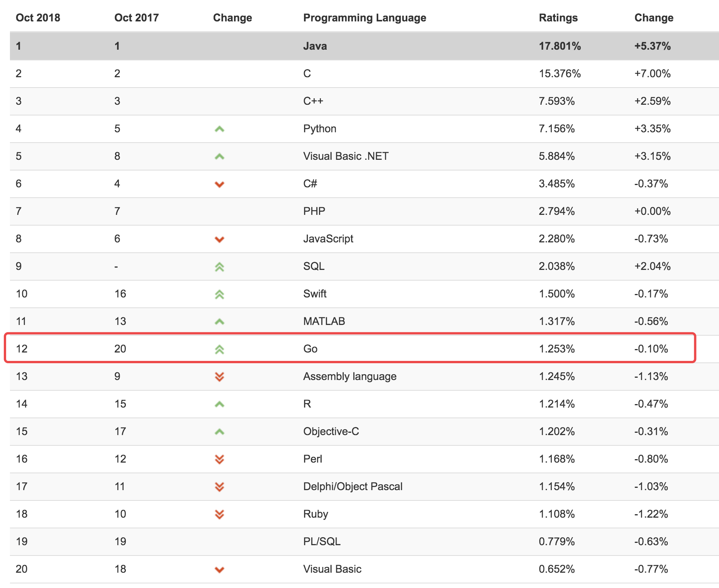Image resolution: width=719 pixels, height=588 pixels.
Task: Click the up arrow beside Visual Basic .NET
Action: click(x=219, y=157)
